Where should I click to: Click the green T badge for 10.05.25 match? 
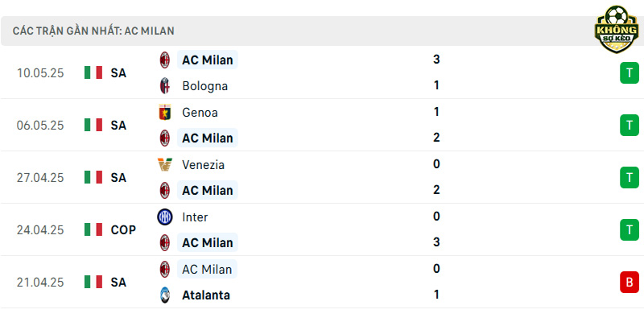pyautogui.click(x=630, y=72)
